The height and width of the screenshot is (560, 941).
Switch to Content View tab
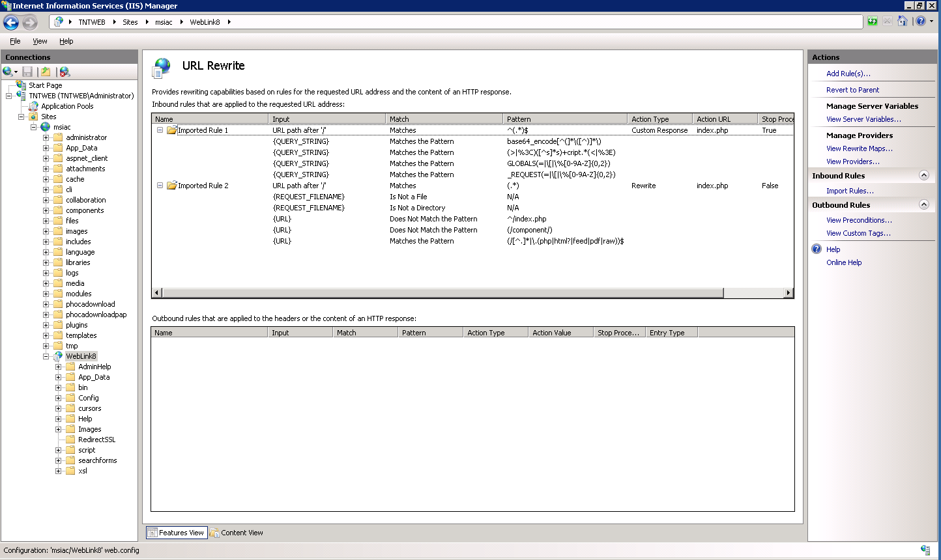click(237, 533)
